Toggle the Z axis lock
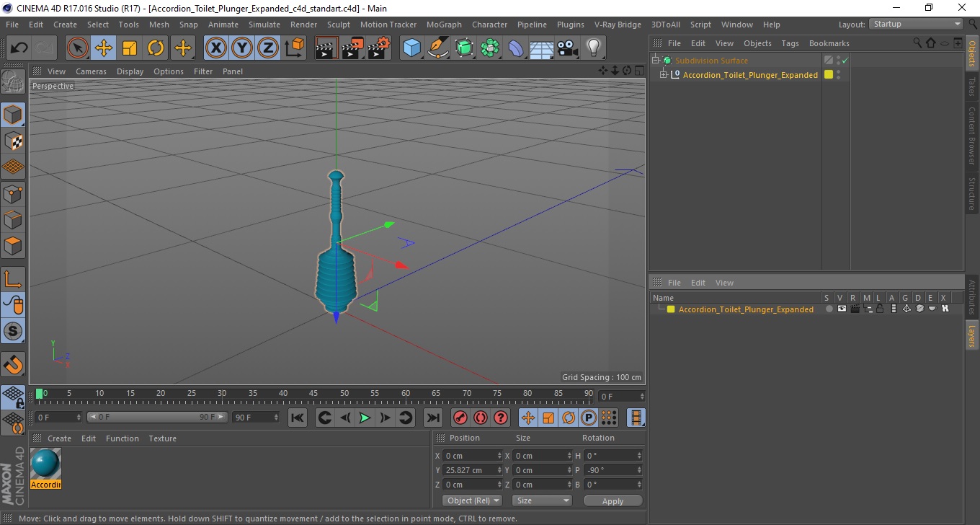Screen dimensions: 980x525 (x=268, y=48)
